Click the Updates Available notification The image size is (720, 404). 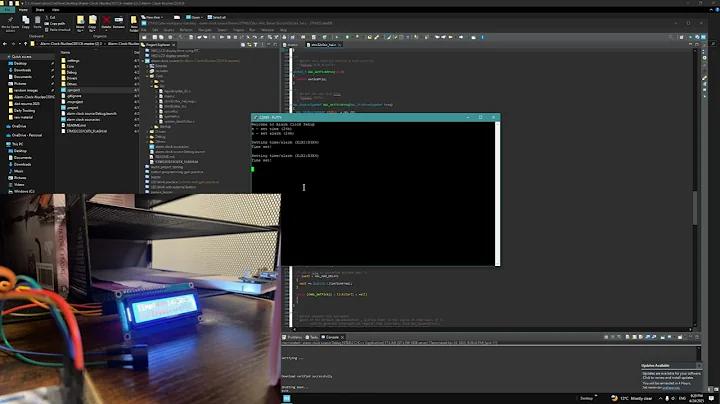point(671,376)
